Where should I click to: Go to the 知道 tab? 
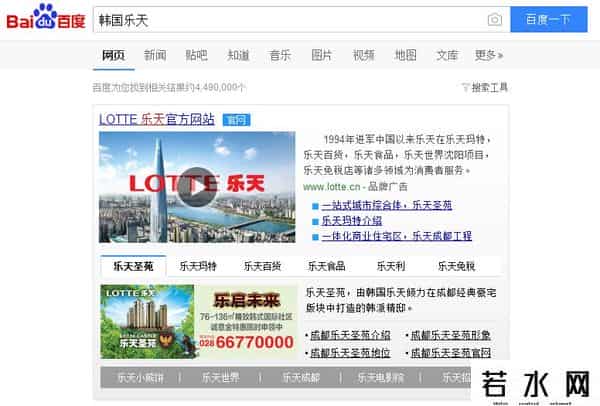[238, 55]
